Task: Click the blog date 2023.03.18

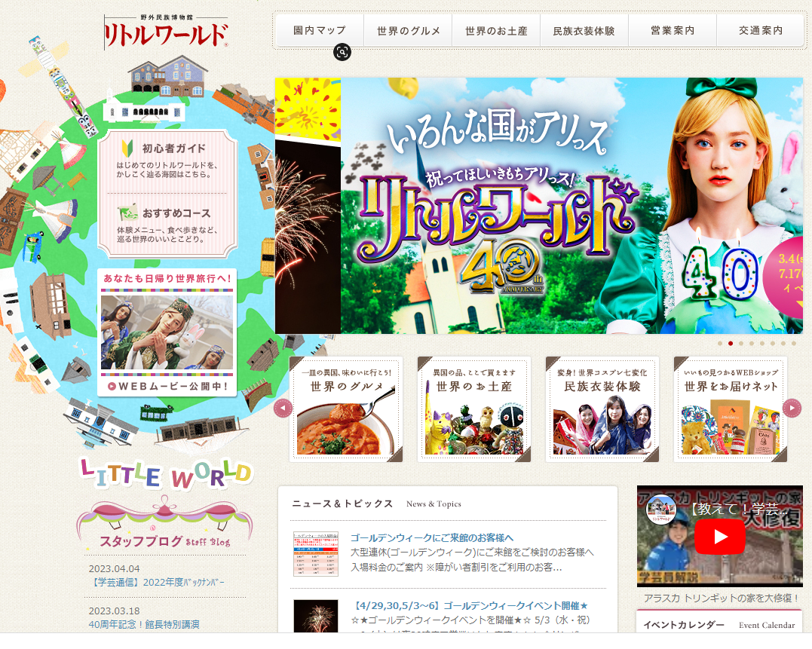Action: click(114, 611)
